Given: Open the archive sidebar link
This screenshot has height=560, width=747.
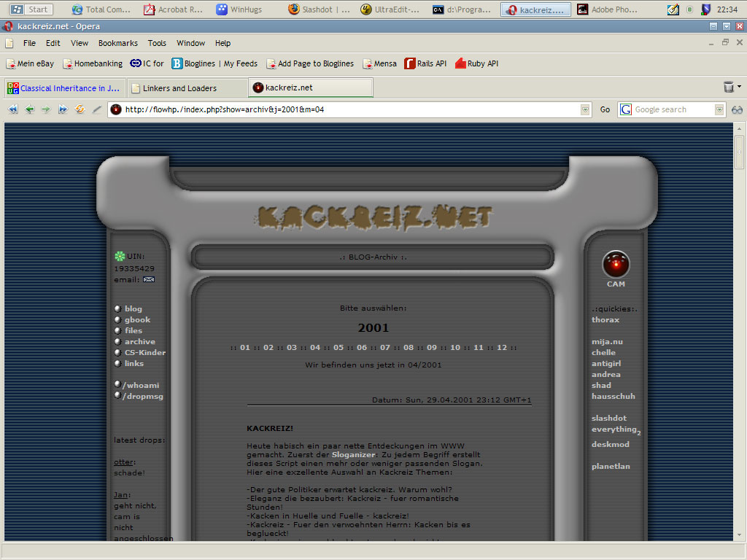Looking at the screenshot, I should [139, 341].
